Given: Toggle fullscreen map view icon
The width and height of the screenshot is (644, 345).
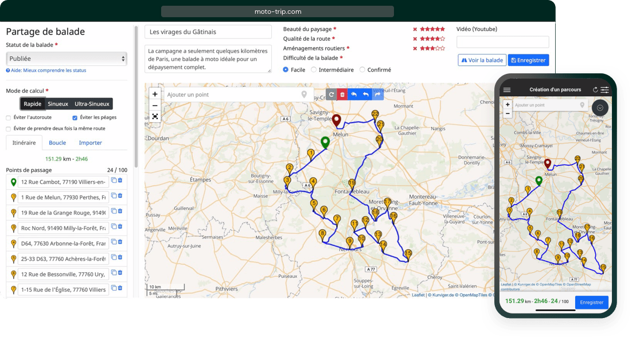Looking at the screenshot, I should [x=155, y=116].
